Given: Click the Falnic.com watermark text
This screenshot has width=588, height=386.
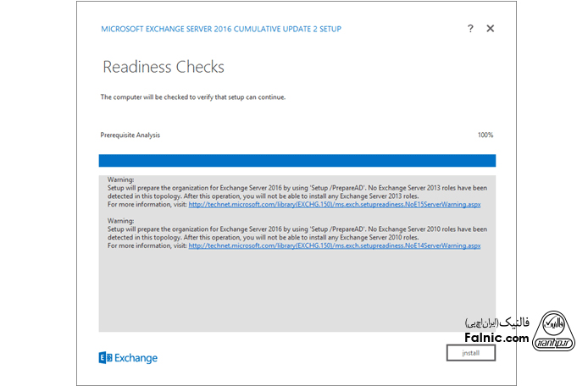Looking at the screenshot, I should (x=495, y=339).
